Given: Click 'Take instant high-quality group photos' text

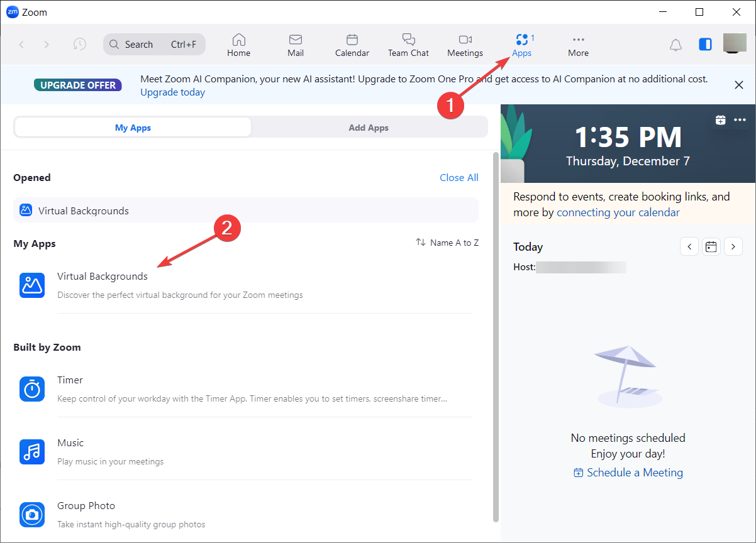Looking at the screenshot, I should (x=131, y=524).
